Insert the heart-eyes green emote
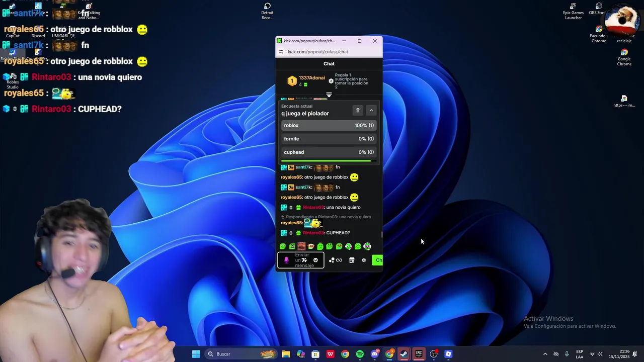The height and width of the screenshot is (362, 644). point(339,246)
